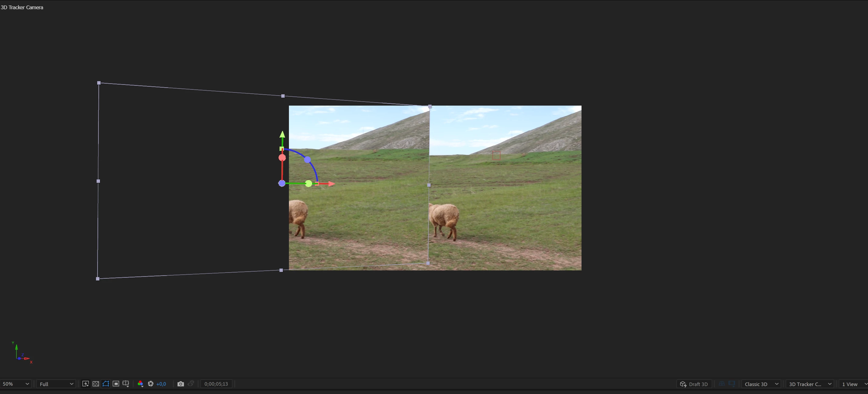Toggle mask and shape path visibility
This screenshot has height=394, width=868.
pyautogui.click(x=106, y=384)
